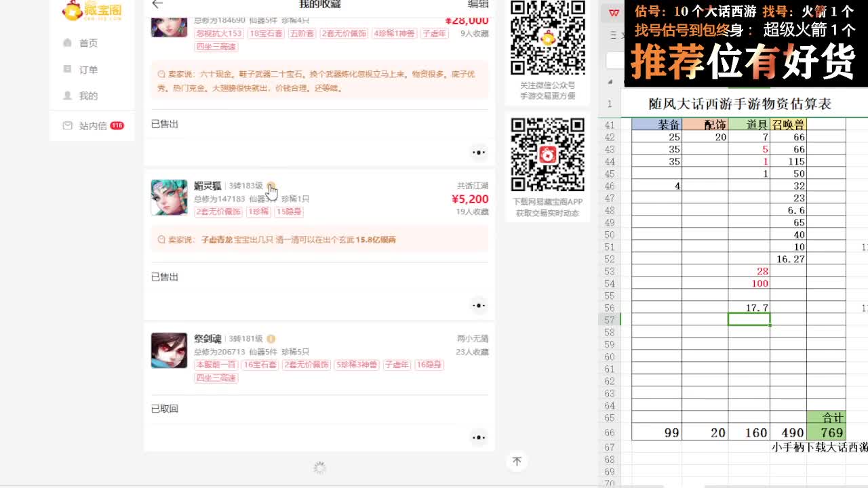The height and width of the screenshot is (488, 868).
Task: Select the 合计 769 total cell
Action: (829, 433)
